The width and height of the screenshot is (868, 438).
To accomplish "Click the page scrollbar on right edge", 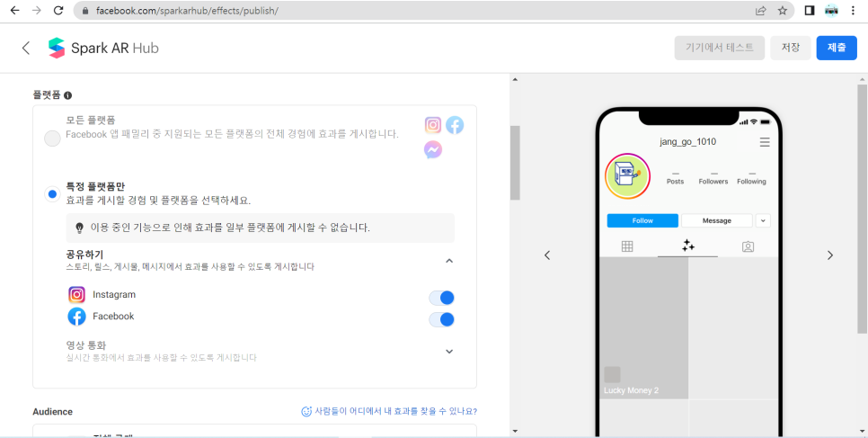I will (863, 209).
